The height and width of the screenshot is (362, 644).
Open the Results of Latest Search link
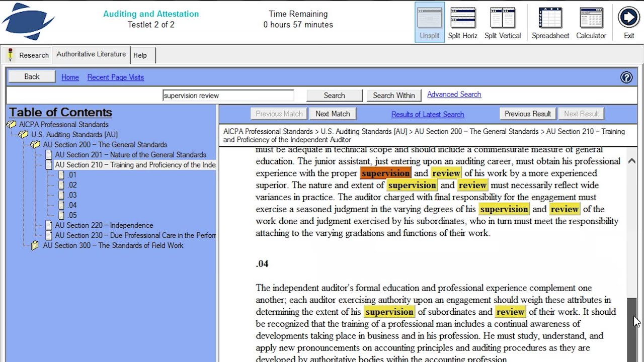coord(428,114)
